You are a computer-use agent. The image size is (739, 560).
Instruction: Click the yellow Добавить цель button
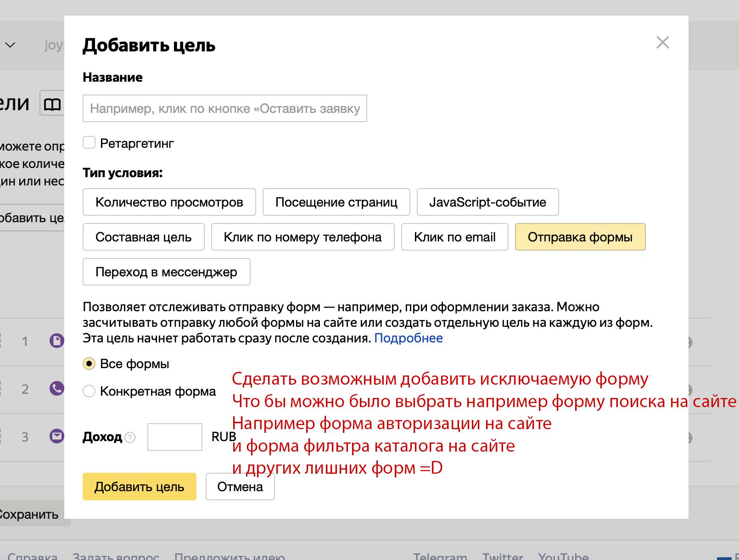click(139, 487)
